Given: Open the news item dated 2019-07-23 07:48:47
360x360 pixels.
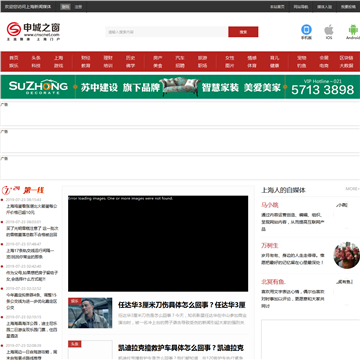Looking at the screenshot, I should (30, 253).
